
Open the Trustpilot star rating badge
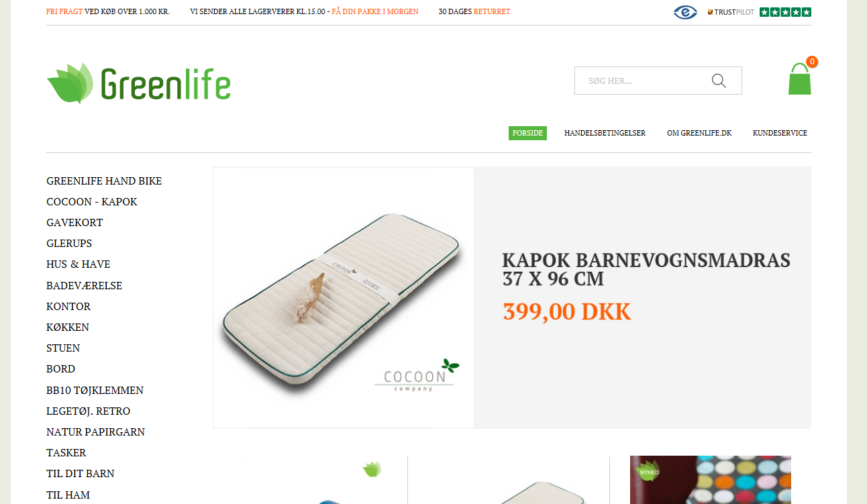coord(759,12)
